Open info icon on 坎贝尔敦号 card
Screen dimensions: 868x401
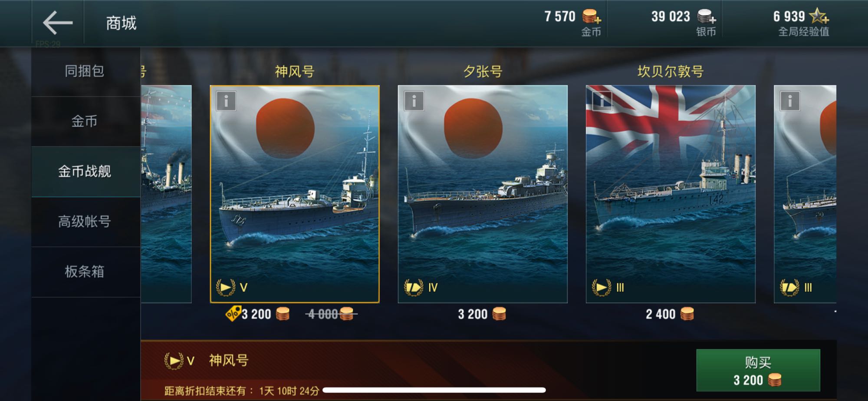(x=602, y=101)
